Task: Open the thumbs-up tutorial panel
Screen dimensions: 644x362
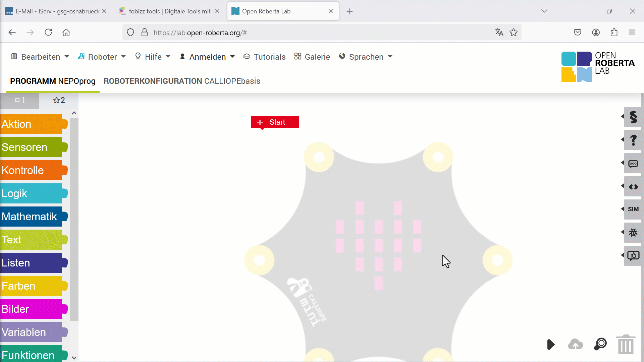Action: [633, 256]
